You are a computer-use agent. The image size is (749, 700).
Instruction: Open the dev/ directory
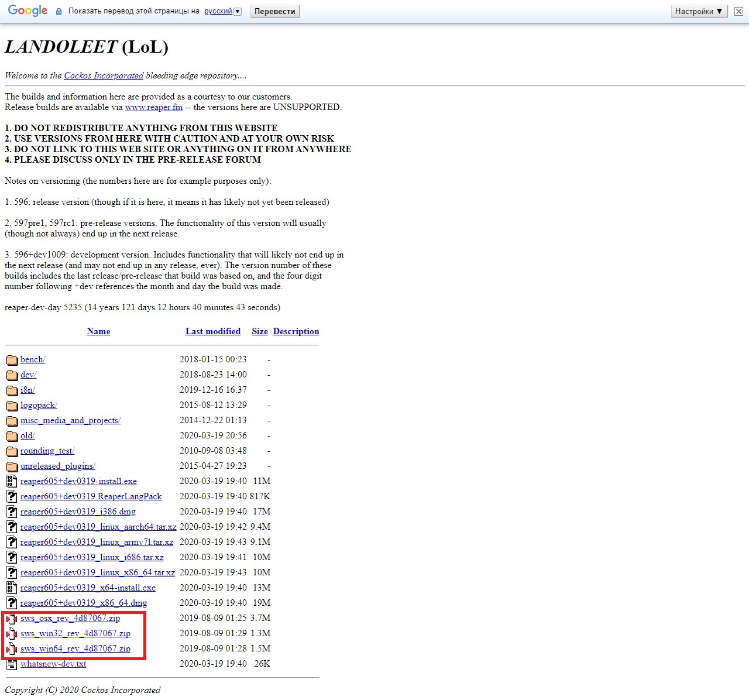28,375
